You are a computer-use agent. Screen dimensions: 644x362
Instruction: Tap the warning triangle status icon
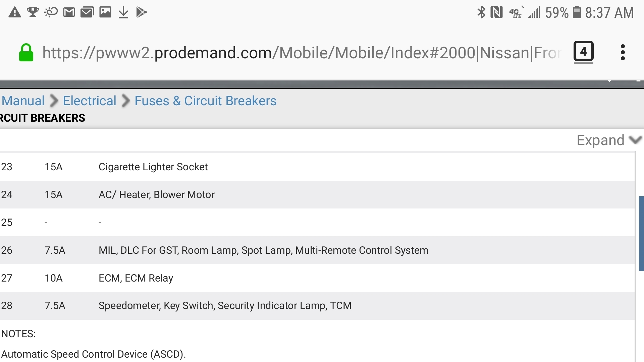(14, 13)
